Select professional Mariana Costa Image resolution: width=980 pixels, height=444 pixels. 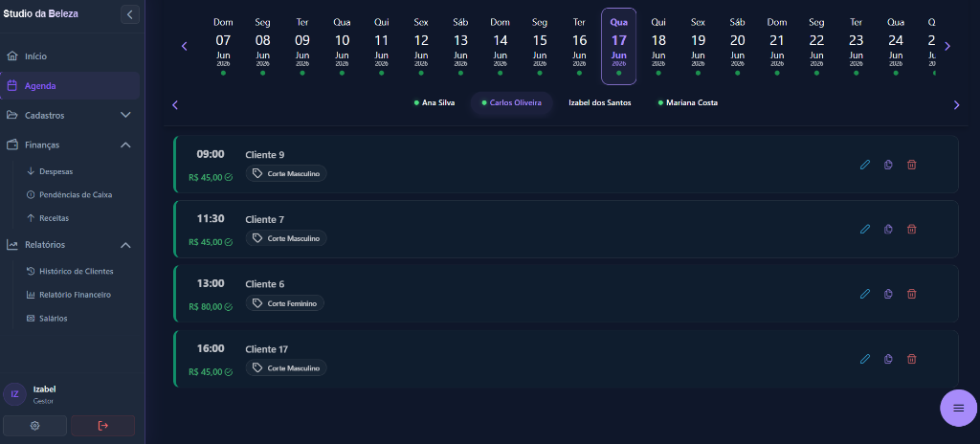pos(687,102)
